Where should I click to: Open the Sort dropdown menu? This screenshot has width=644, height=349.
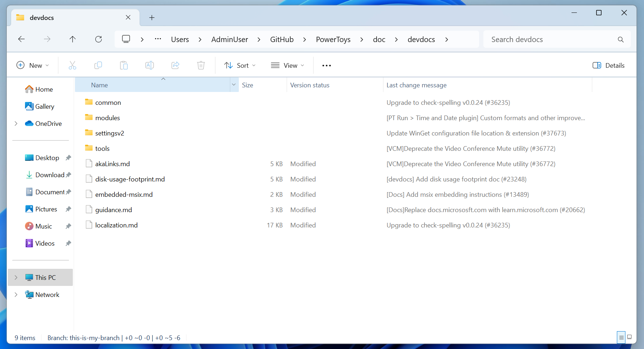[x=240, y=65]
